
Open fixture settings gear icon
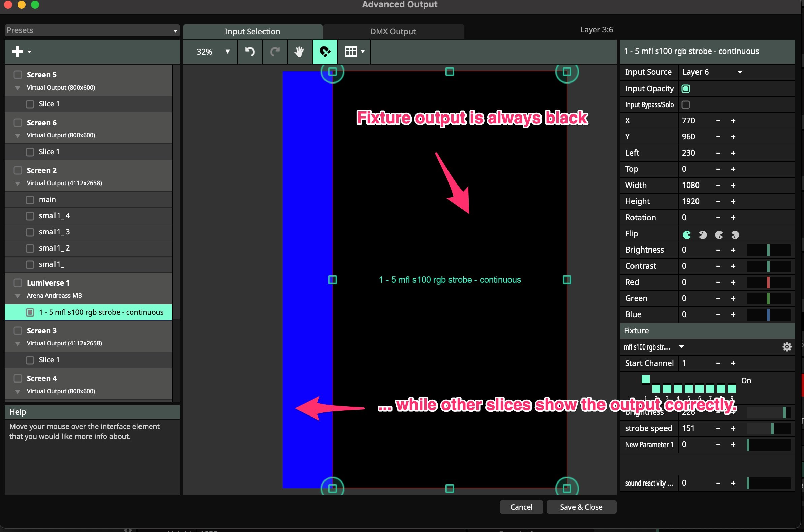(787, 347)
